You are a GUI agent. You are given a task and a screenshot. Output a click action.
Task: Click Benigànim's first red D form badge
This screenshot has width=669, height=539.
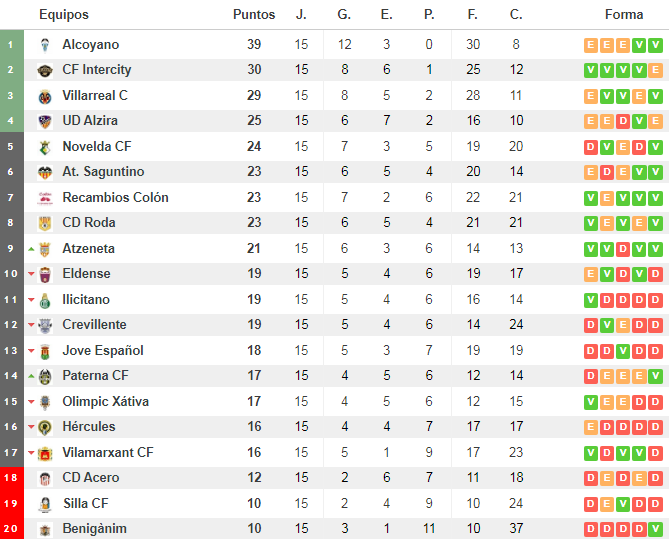click(x=591, y=529)
